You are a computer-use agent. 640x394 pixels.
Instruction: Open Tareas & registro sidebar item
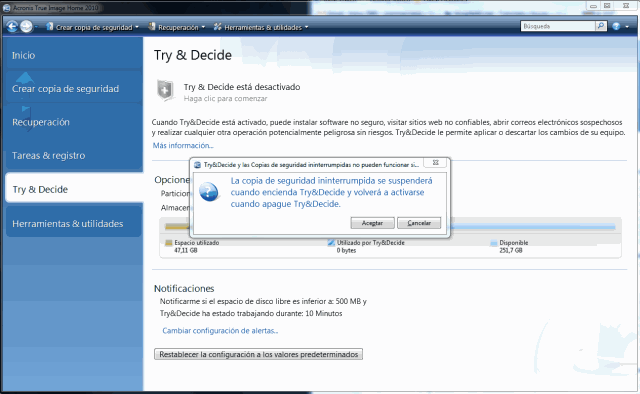[74, 155]
